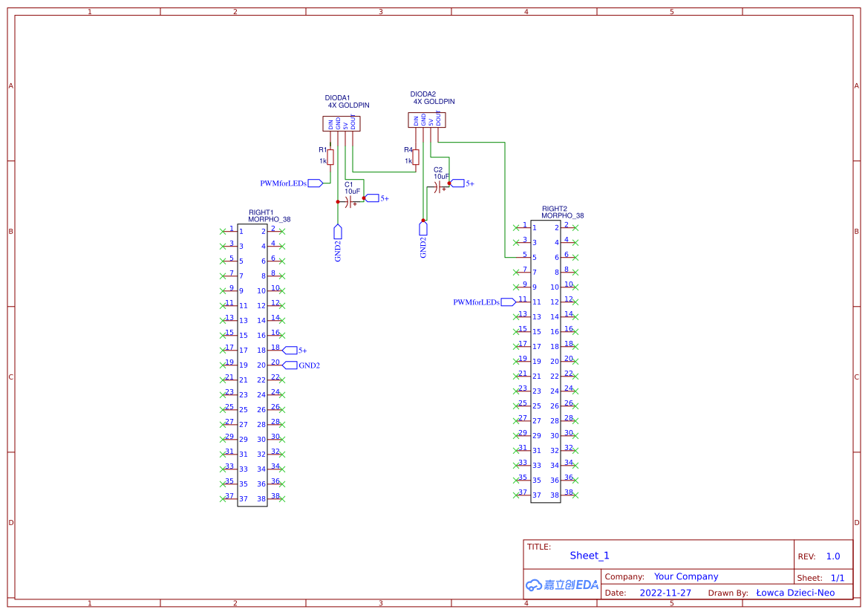The height and width of the screenshot is (615, 868).
Task: Click the REV 1.0 value
Action: tap(832, 556)
